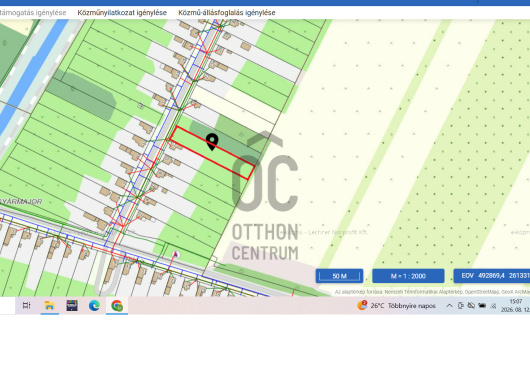
Task: Launch Microsoft Edge from taskbar
Action: pos(94,306)
